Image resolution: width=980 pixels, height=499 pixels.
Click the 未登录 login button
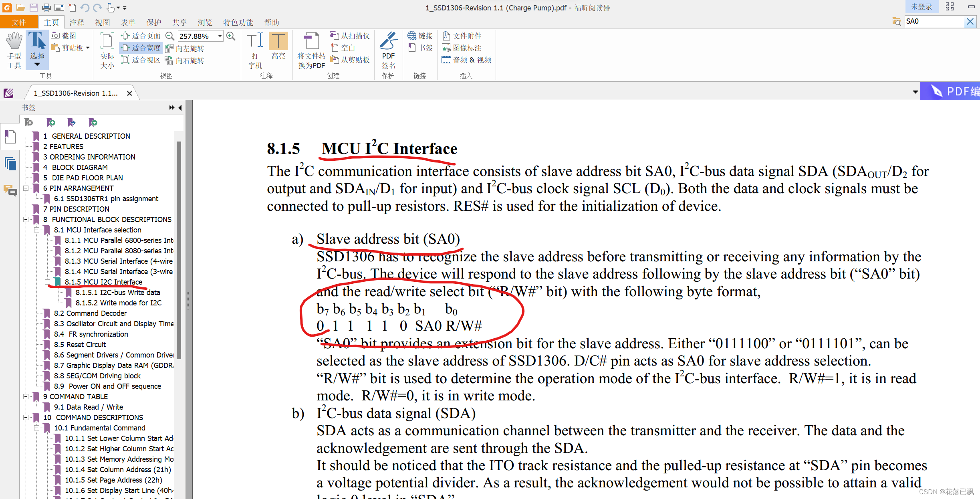pyautogui.click(x=921, y=7)
